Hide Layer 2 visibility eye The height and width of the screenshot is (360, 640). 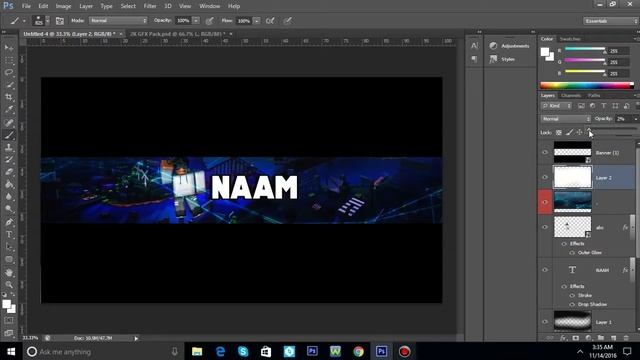coord(545,177)
